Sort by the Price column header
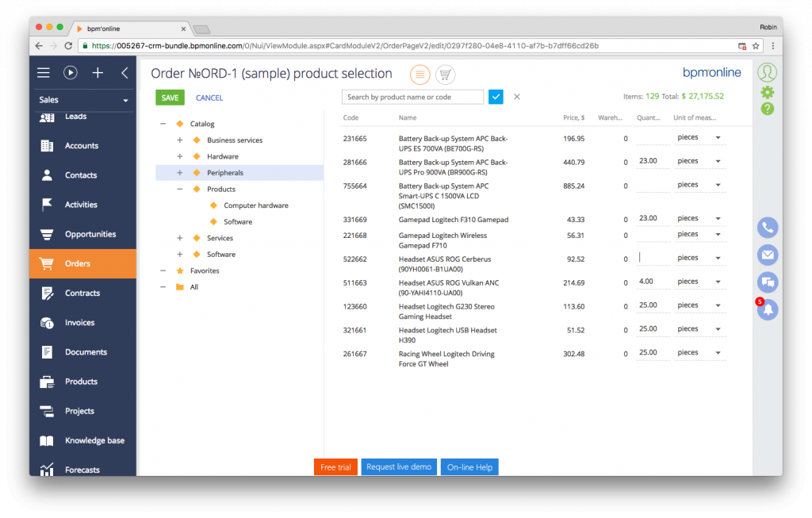 (574, 118)
